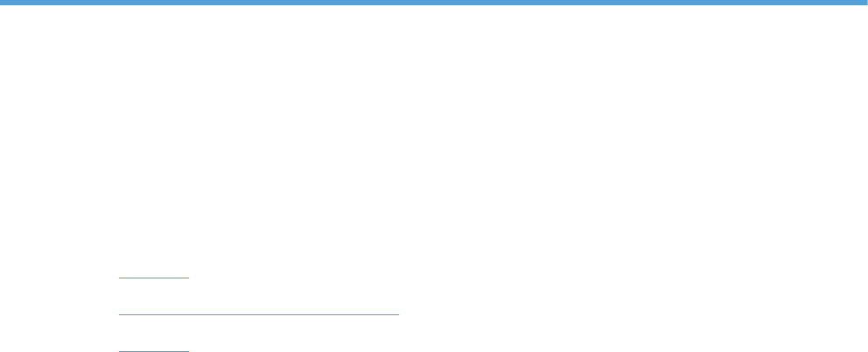Focus the blue strip above the page
The height and width of the screenshot is (352, 868).
[x=434, y=3]
